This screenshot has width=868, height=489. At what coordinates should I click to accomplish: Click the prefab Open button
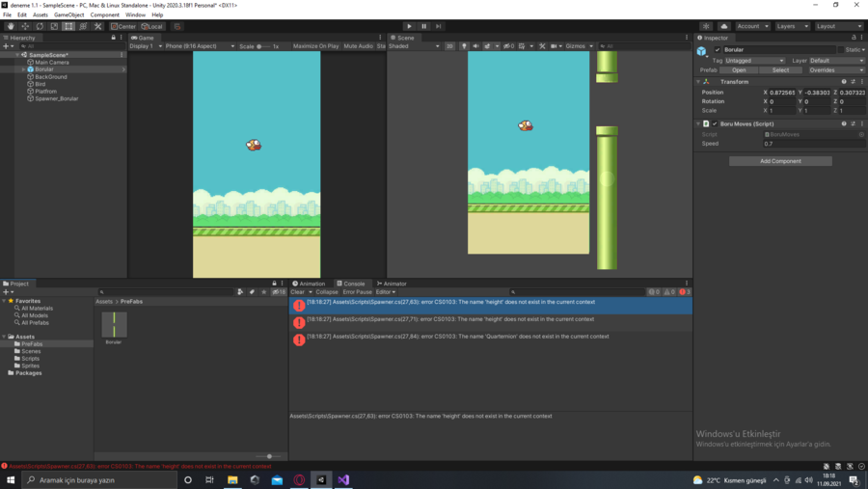(739, 70)
